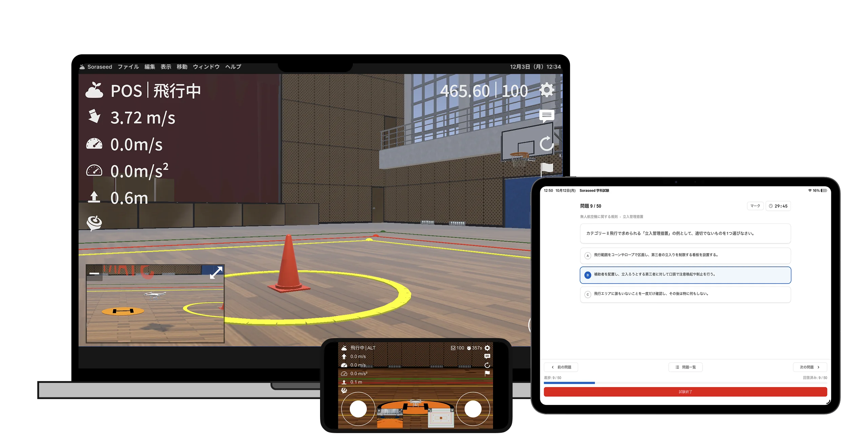The image size is (868, 448).
Task: Open 編集 menu in the menu bar
Action: 150,67
